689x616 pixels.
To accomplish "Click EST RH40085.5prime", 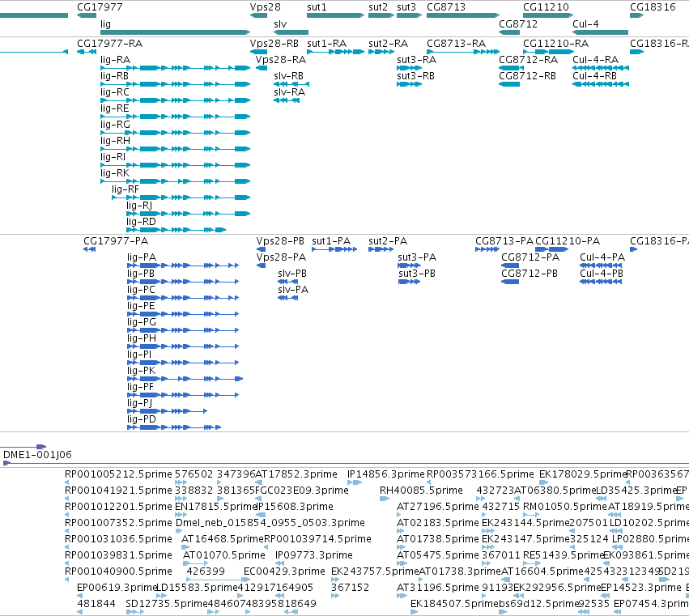I will [421, 490].
